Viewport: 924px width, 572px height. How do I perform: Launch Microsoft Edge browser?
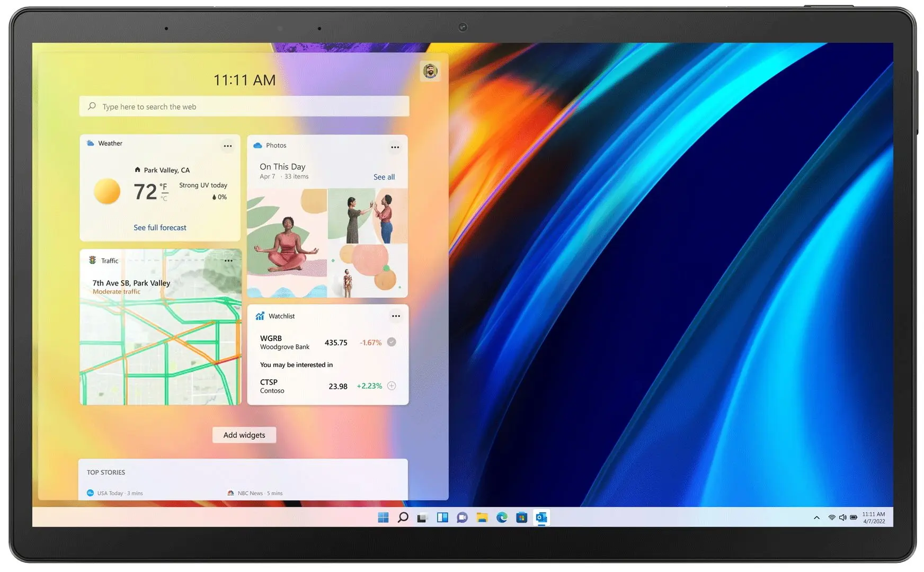[502, 517]
